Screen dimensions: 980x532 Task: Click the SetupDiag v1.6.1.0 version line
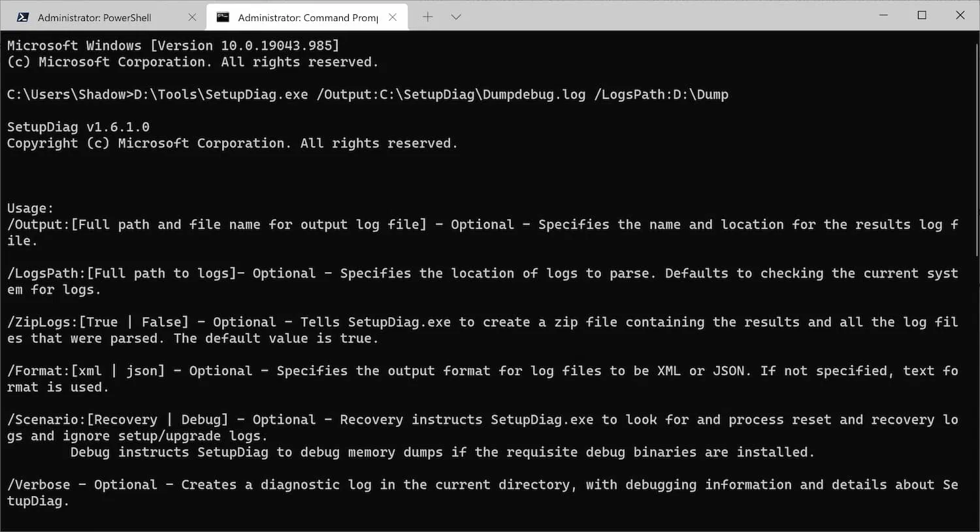point(78,127)
